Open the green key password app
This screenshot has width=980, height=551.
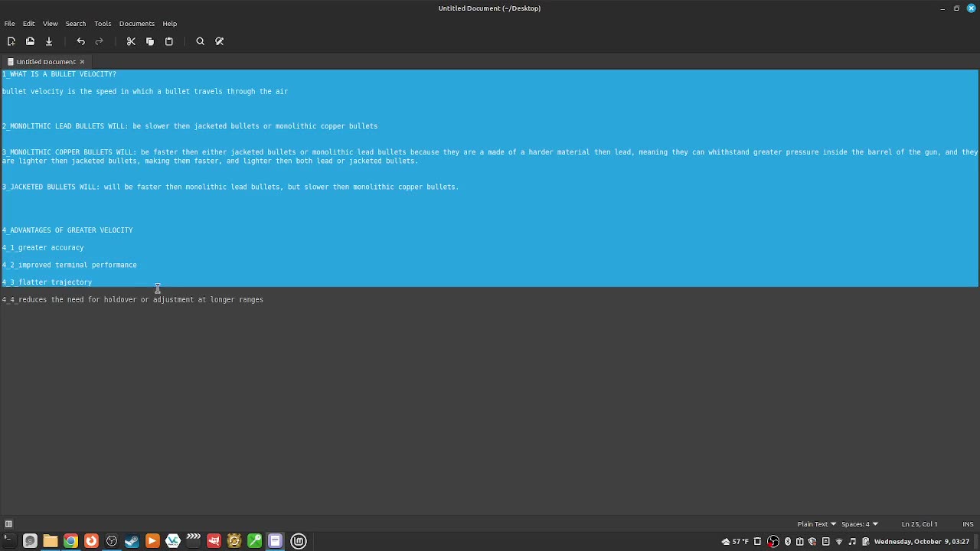(254, 541)
